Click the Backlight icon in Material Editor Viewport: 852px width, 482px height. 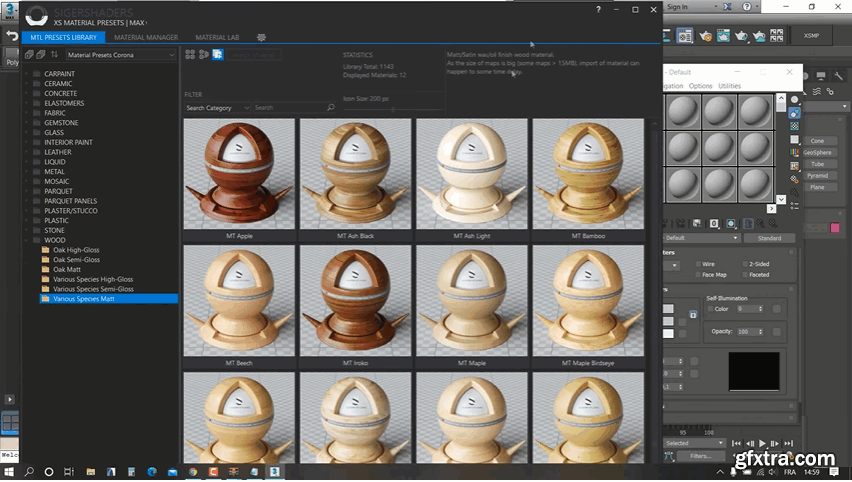click(795, 113)
